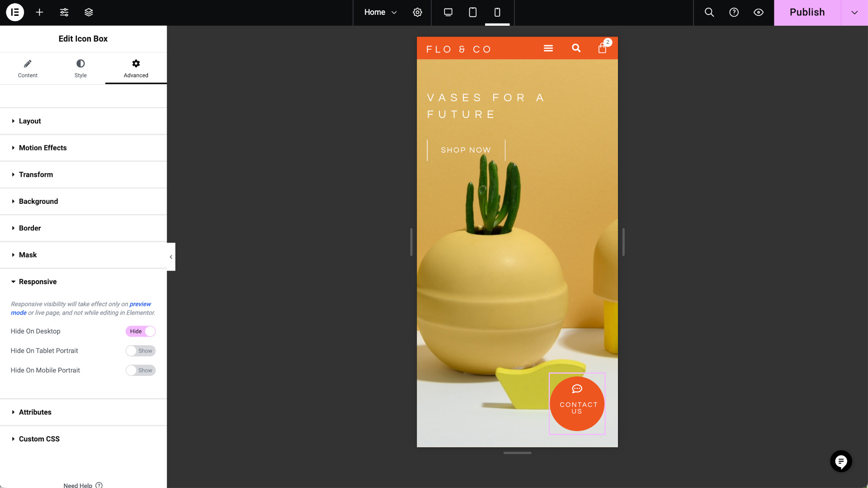Open Site Settings sliders icon

[64, 12]
